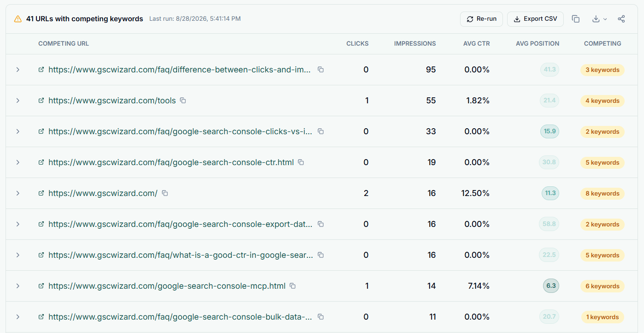Copy the google-search-console-mcp.html URL
Screen dimensions: 644x333
click(x=292, y=286)
